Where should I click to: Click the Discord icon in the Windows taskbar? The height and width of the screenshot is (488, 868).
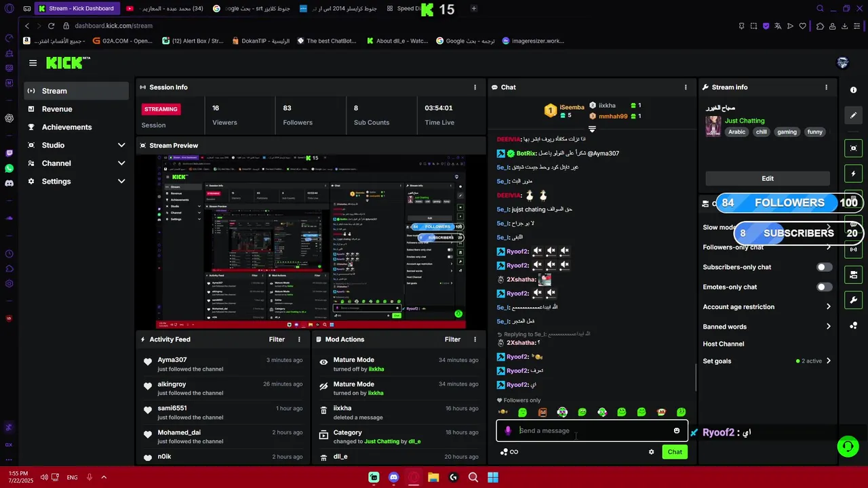393,477
